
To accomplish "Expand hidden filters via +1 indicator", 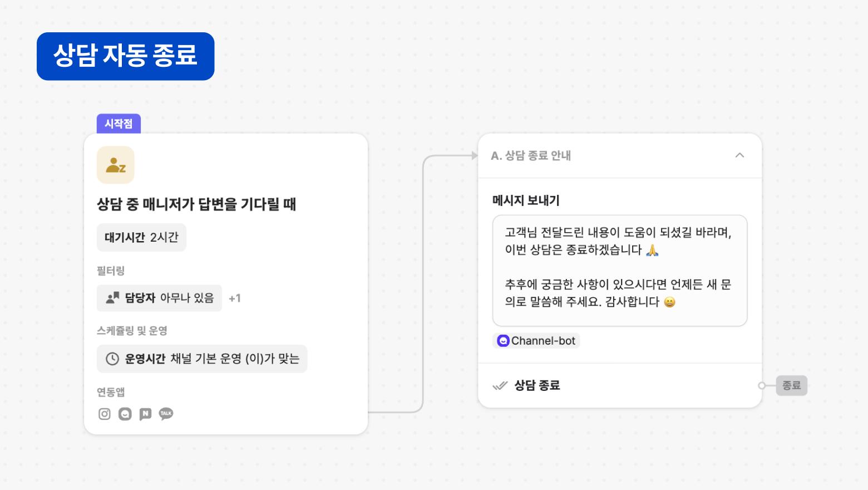I will [235, 298].
